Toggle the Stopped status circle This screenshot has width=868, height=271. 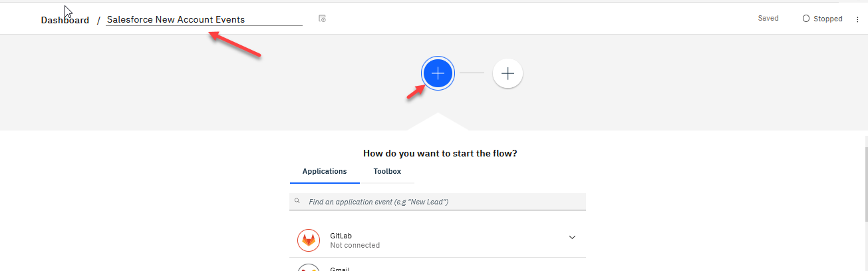click(x=806, y=19)
